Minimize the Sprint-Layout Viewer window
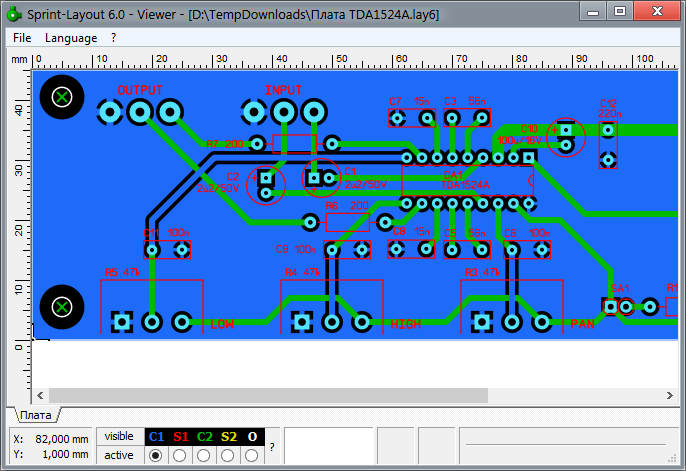 point(593,12)
